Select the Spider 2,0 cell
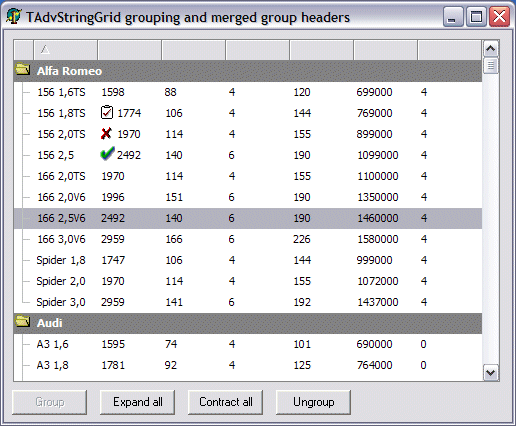The image size is (516, 426). tap(61, 281)
